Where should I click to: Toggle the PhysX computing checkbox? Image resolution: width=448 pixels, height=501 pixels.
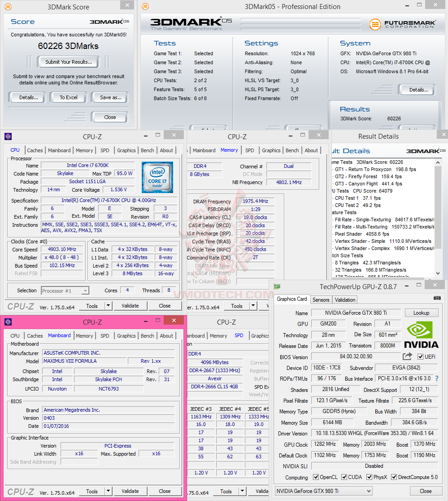coord(369,477)
